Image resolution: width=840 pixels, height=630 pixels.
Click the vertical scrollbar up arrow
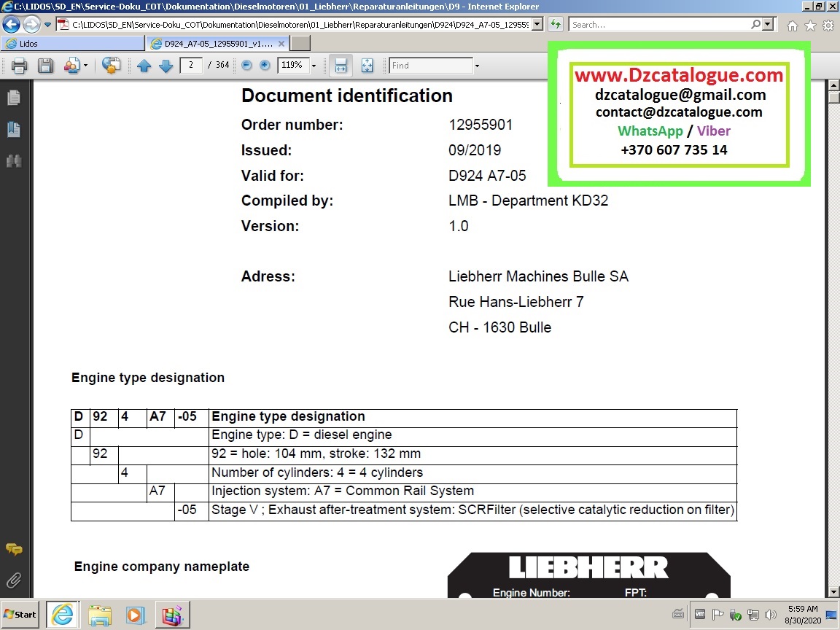[833, 85]
